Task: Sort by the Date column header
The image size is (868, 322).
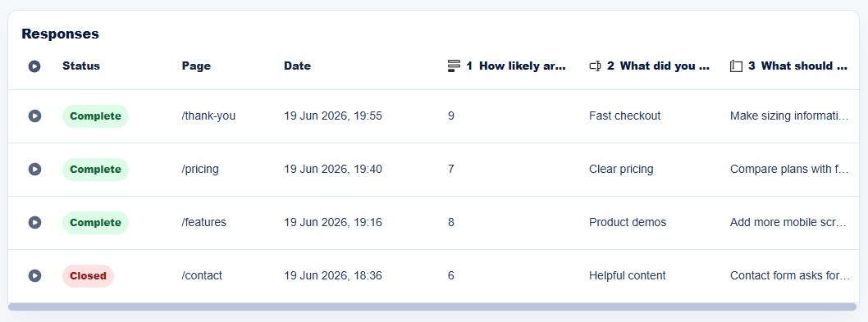Action: (x=297, y=66)
